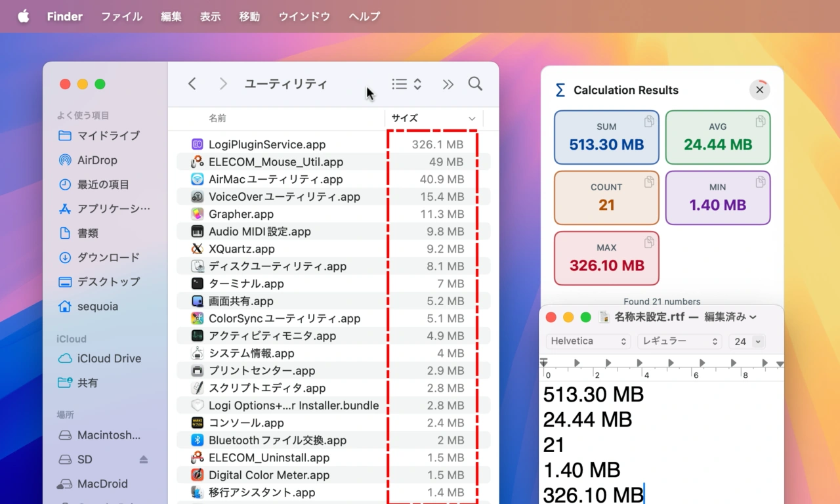Click the copy icon on SUM card
The image size is (840, 504).
648,121
